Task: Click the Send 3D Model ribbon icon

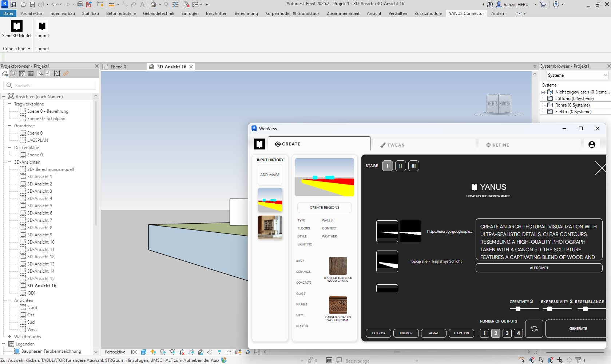Action: (17, 26)
